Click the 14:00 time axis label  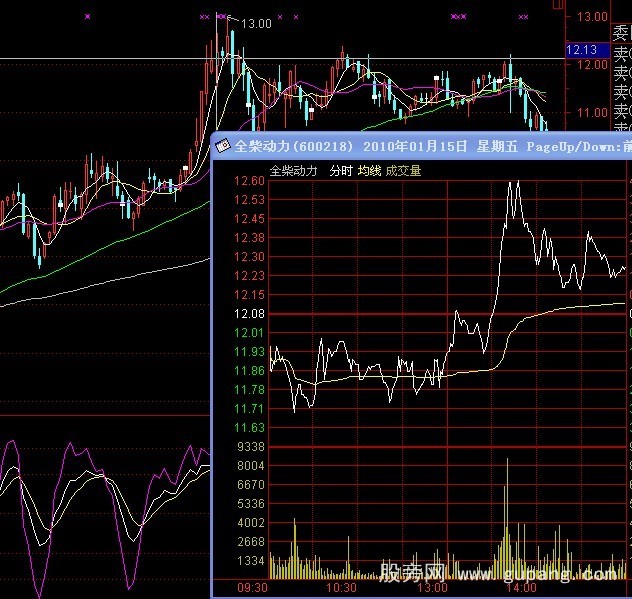point(514,589)
